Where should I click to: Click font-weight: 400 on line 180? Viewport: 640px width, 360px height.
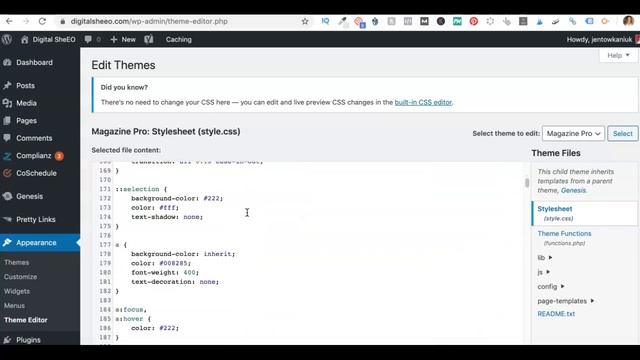coord(165,273)
